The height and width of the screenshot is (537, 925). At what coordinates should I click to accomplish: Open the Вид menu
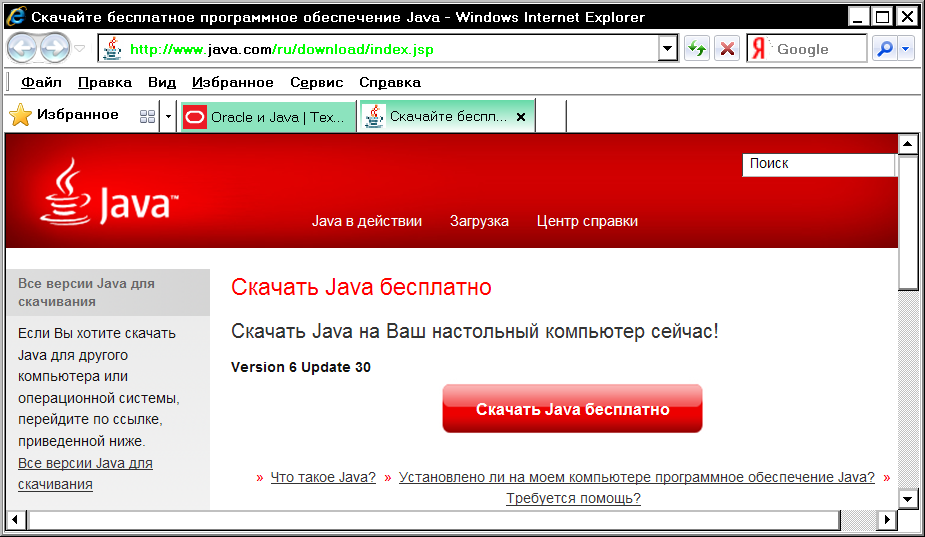pos(162,83)
